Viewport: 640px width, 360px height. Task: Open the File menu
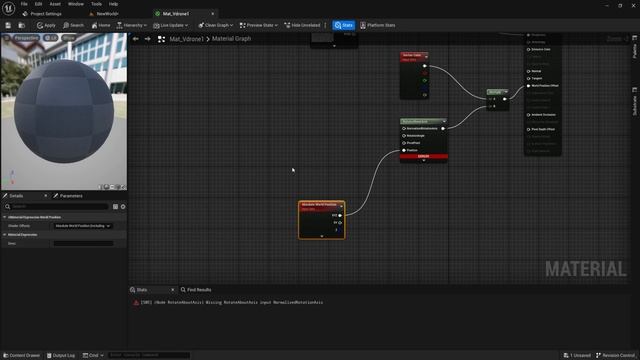click(24, 4)
